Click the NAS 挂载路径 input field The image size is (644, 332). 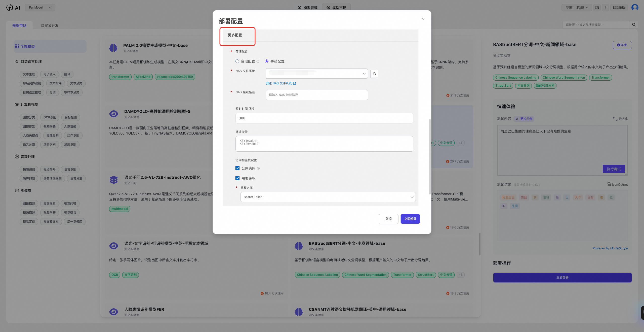click(x=317, y=95)
